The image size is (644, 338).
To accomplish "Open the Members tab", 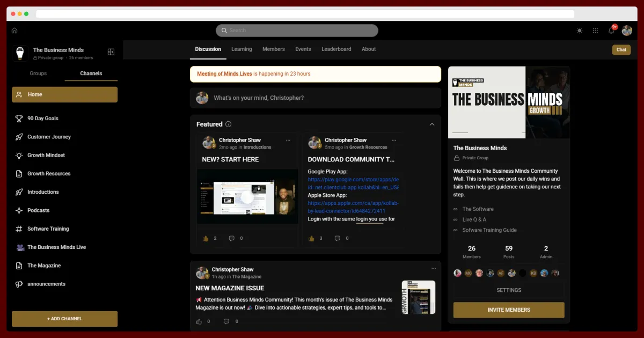I will (274, 49).
